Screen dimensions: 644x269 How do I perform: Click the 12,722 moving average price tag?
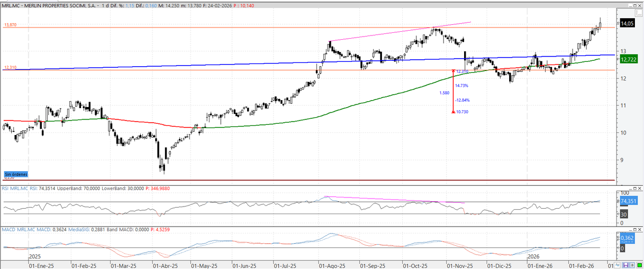(628, 60)
